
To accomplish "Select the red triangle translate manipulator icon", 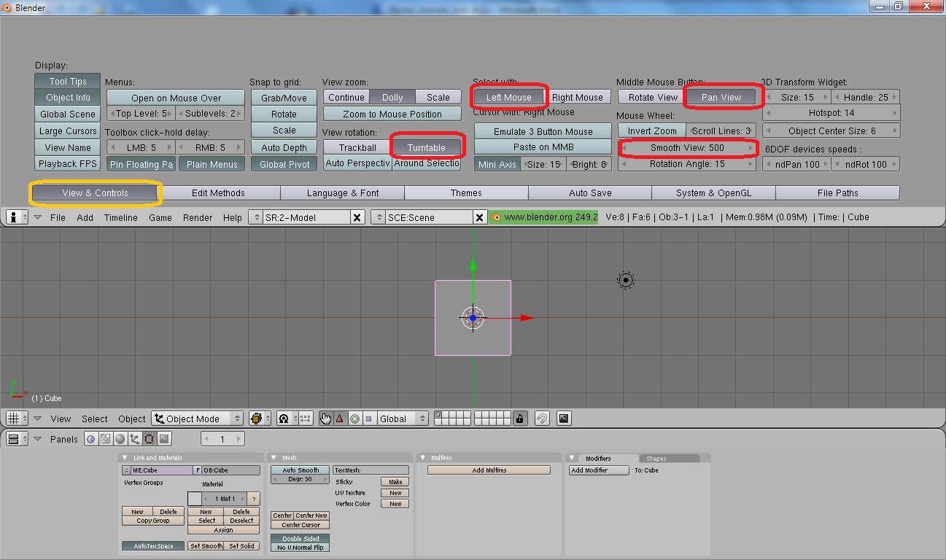I will point(339,419).
